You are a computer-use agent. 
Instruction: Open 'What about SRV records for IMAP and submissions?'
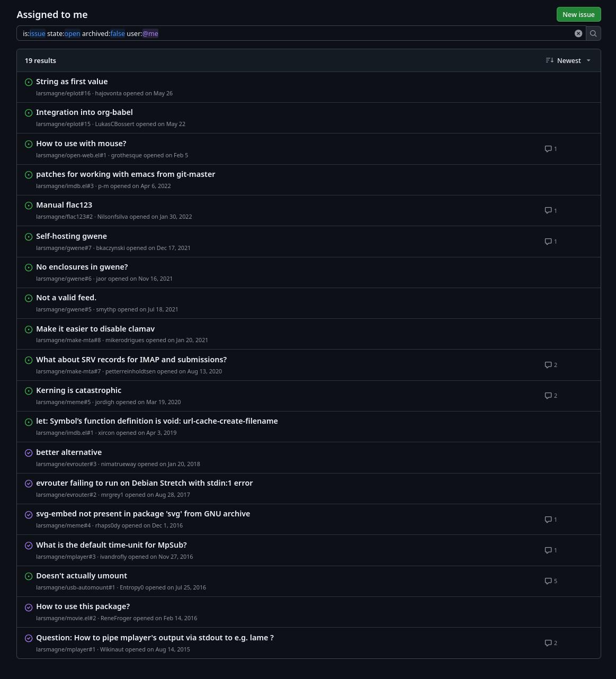point(131,360)
